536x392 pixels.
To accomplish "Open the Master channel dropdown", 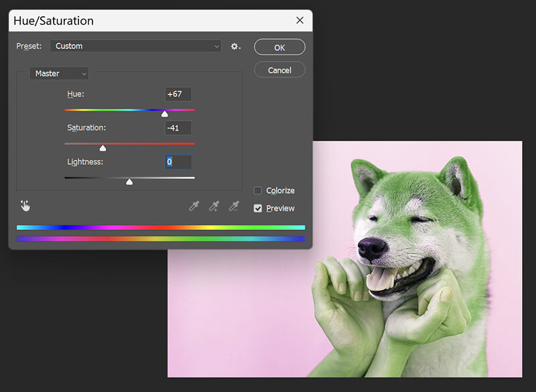I will click(59, 73).
